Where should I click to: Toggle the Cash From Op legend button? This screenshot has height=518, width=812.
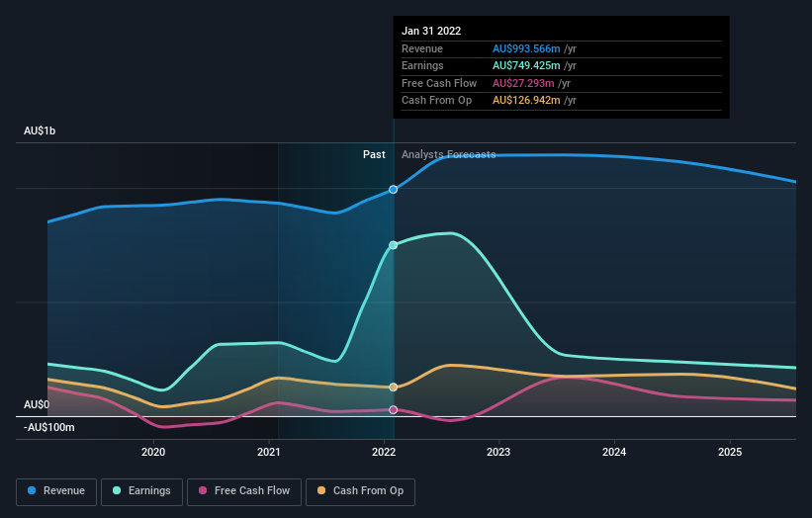click(360, 491)
